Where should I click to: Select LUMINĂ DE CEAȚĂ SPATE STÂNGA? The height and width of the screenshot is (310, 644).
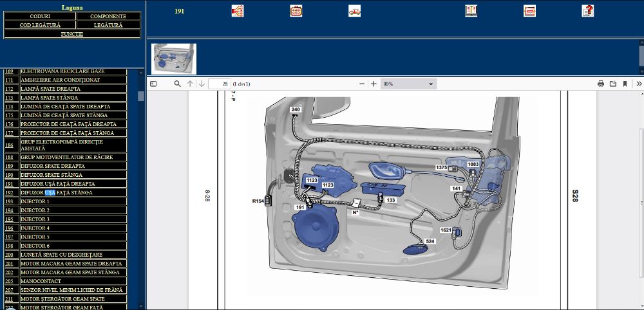click(x=73, y=115)
